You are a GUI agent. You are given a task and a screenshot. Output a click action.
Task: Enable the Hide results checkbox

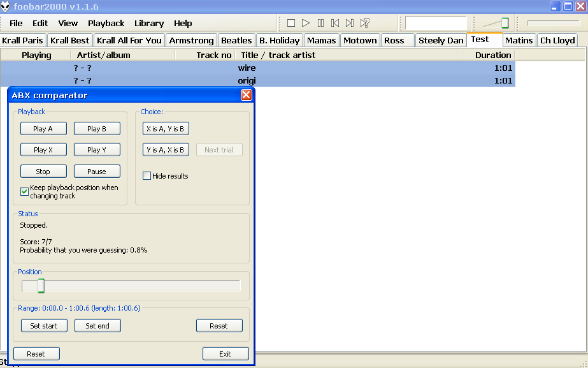tap(147, 176)
